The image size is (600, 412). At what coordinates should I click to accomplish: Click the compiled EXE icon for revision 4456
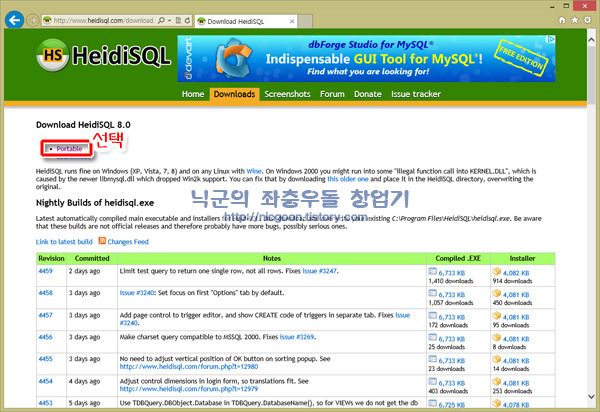point(432,337)
